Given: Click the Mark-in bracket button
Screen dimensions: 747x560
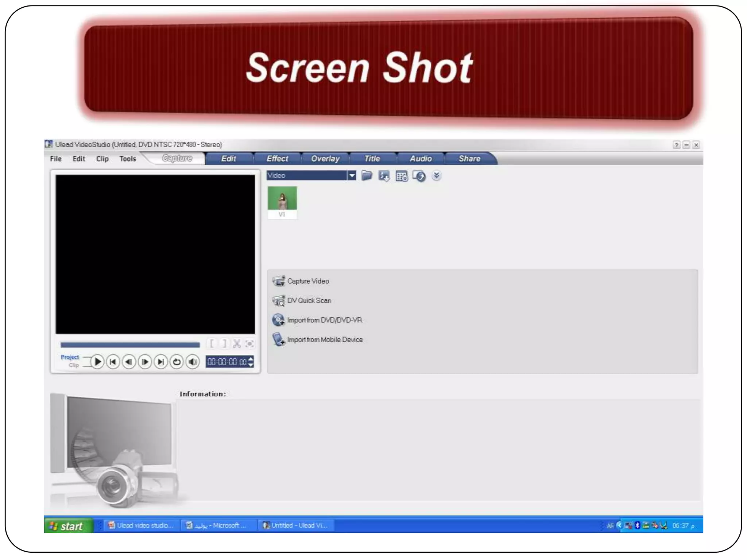Looking at the screenshot, I should click(x=212, y=343).
